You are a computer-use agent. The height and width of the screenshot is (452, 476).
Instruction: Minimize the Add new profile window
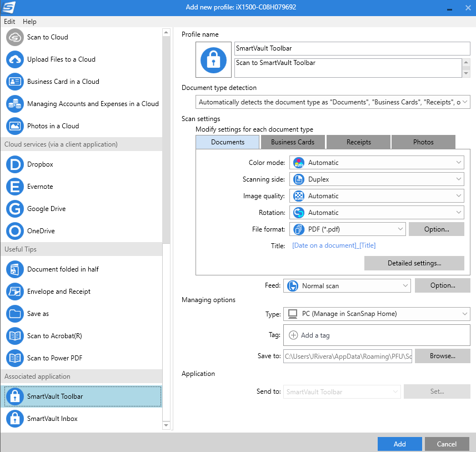(449, 8)
